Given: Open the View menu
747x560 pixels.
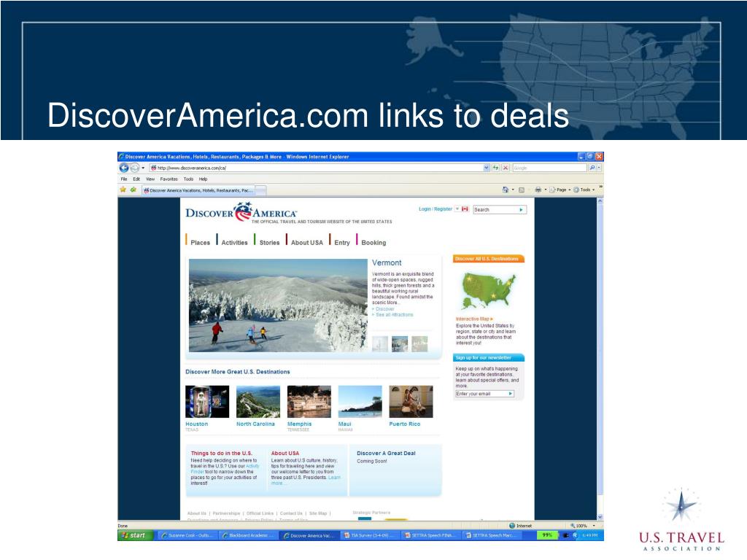Looking at the screenshot, I should (150, 179).
